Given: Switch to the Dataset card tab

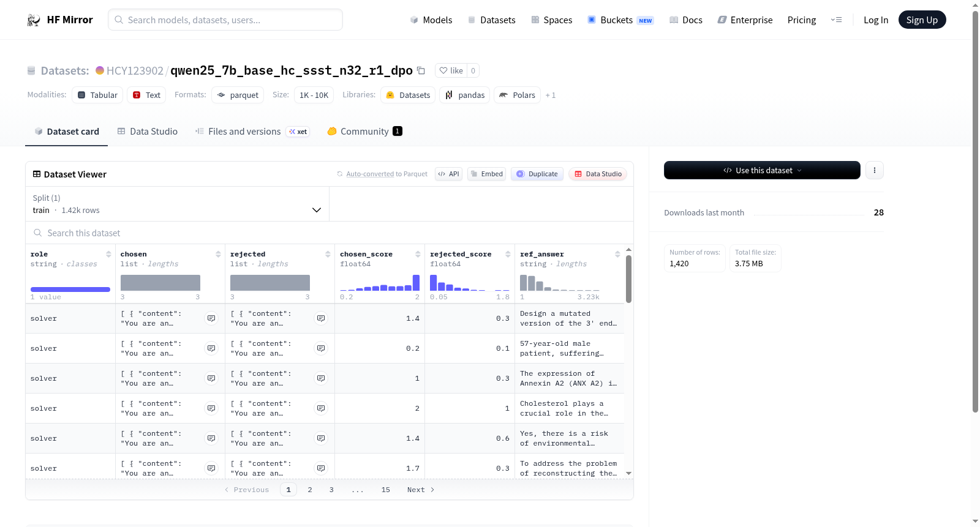Looking at the screenshot, I should pos(67,132).
